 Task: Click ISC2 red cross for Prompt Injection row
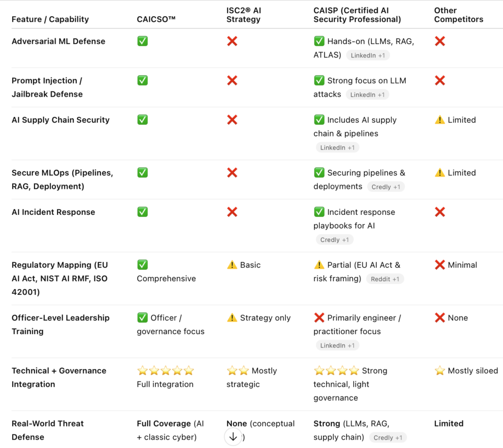pyautogui.click(x=232, y=80)
